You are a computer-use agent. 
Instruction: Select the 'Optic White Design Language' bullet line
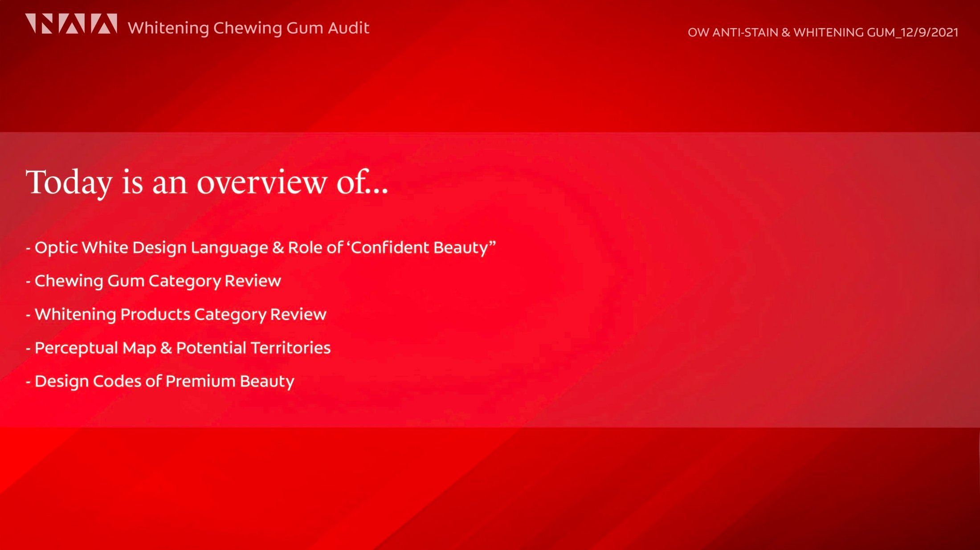151,248
